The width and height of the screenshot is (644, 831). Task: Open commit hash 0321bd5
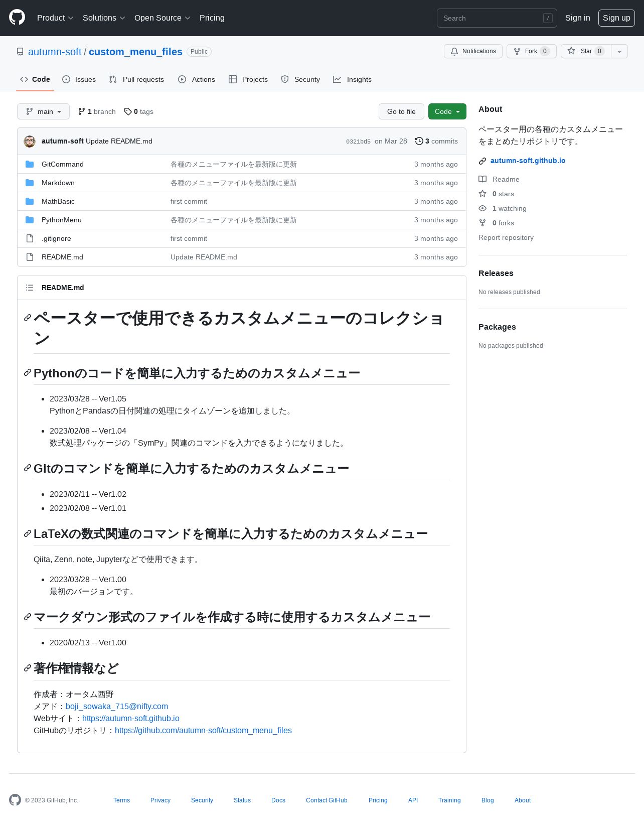coord(358,142)
